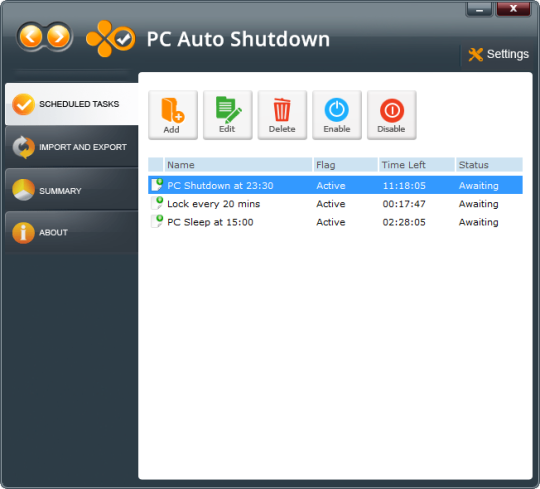Click Awaiting status of PC Shutdown row

(x=478, y=186)
